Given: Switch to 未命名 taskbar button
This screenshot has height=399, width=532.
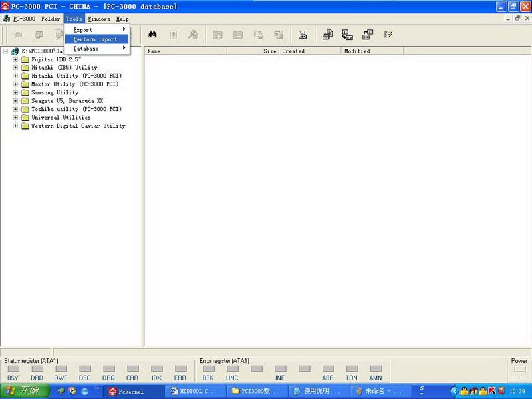Looking at the screenshot, I should pos(381,392).
